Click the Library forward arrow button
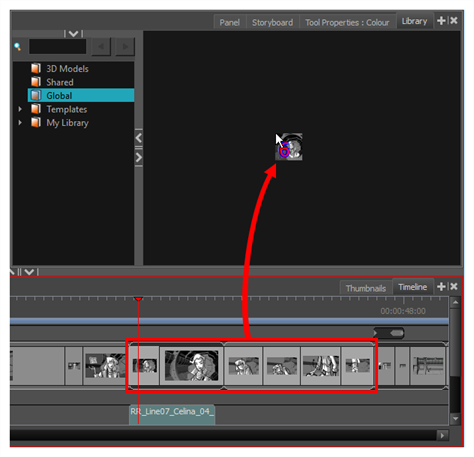The height and width of the screenshot is (457, 474). click(x=125, y=47)
